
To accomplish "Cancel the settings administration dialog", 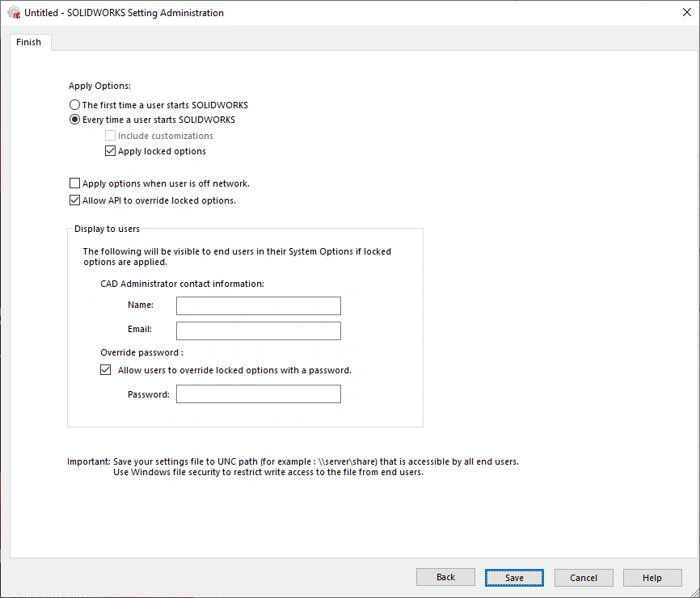I will (584, 578).
